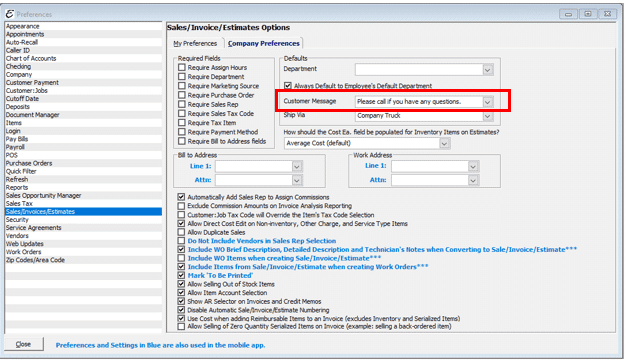Tick the Require Sales Rep checkbox
Viewport: 626px width, 361px height.
click(182, 104)
